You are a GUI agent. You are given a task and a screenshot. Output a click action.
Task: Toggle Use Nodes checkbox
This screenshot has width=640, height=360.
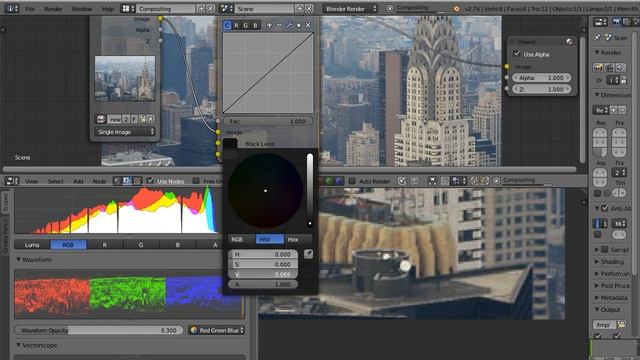[150, 180]
